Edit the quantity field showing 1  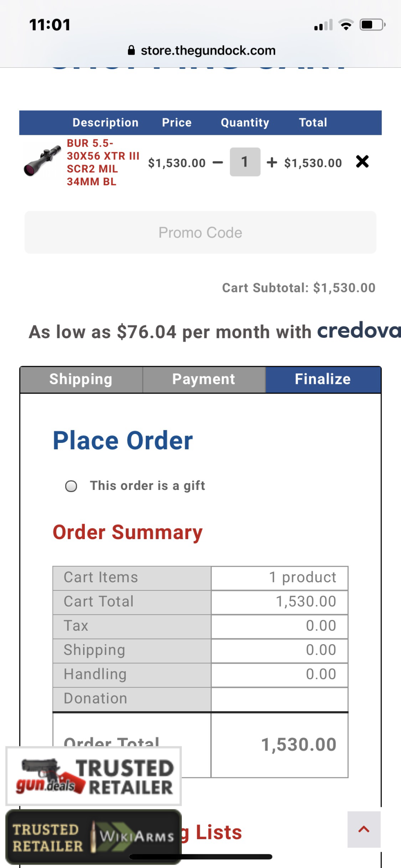pyautogui.click(x=245, y=162)
